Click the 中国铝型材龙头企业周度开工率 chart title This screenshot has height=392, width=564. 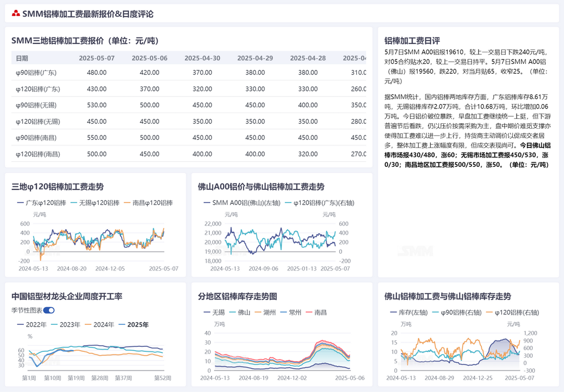(67, 296)
